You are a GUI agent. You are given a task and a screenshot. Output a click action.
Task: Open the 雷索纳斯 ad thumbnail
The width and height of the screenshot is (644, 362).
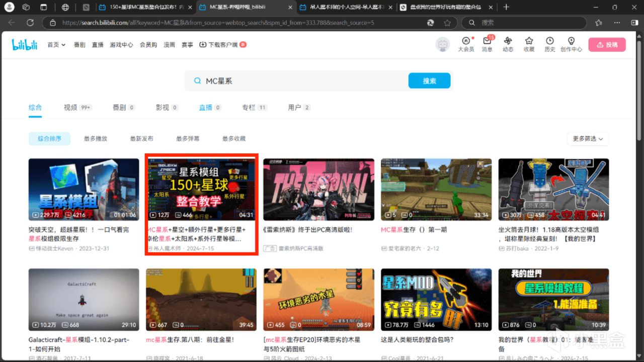[x=318, y=190]
